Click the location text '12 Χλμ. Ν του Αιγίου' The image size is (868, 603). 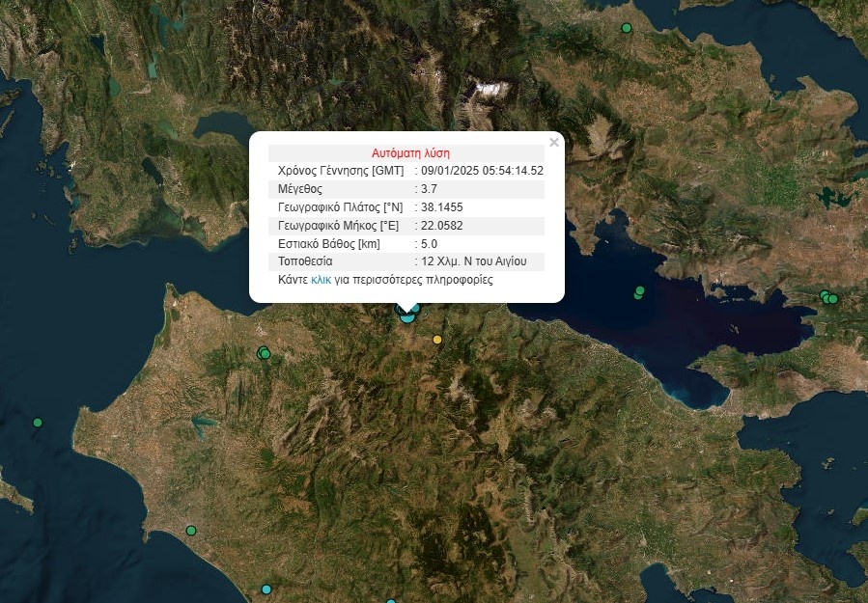(474, 261)
